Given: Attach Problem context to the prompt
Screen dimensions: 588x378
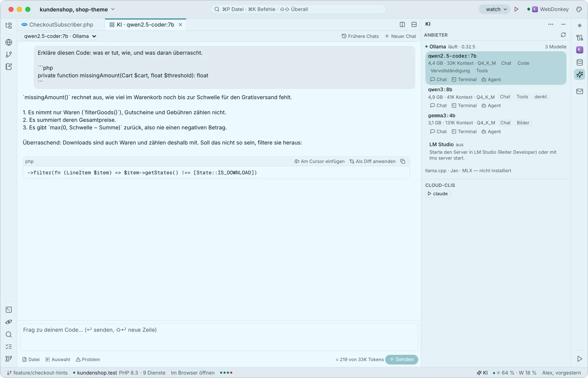Looking at the screenshot, I should (88, 360).
